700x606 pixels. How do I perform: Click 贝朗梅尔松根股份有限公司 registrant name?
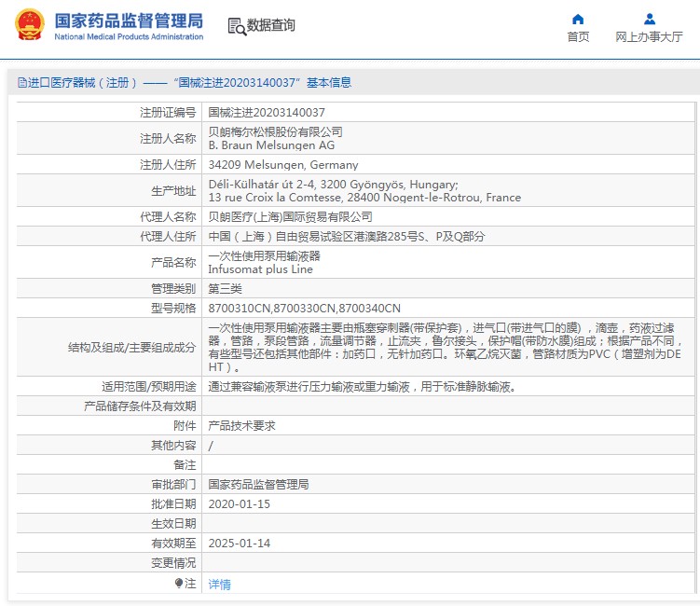coord(276,131)
